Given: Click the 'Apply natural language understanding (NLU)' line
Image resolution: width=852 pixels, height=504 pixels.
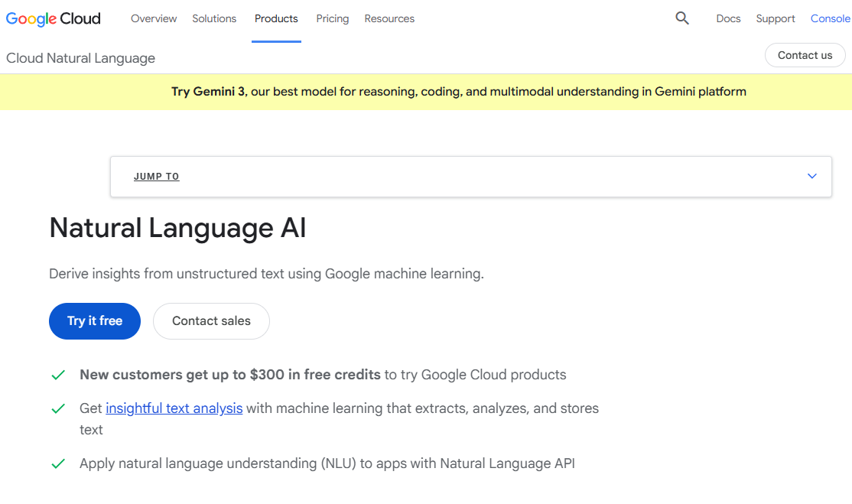Looking at the screenshot, I should [x=327, y=463].
